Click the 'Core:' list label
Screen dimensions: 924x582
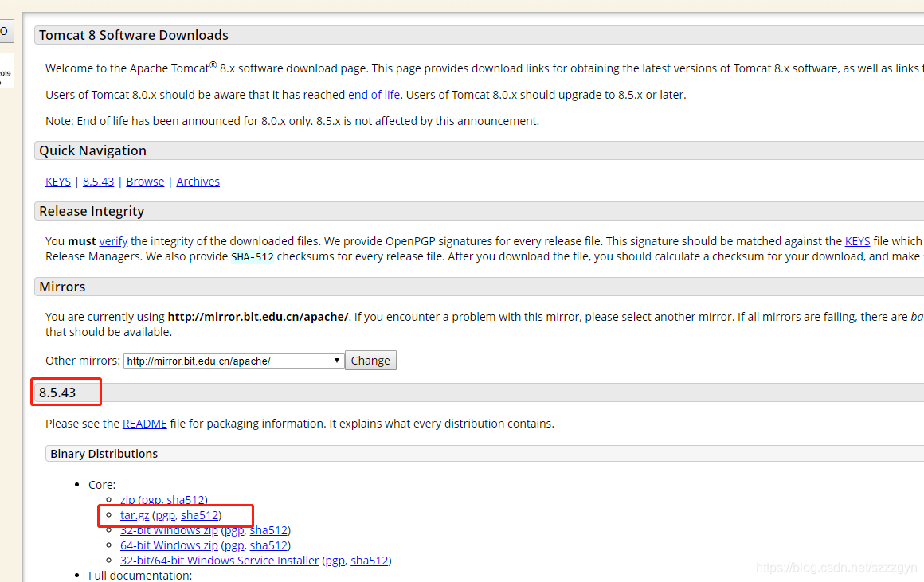pos(102,485)
